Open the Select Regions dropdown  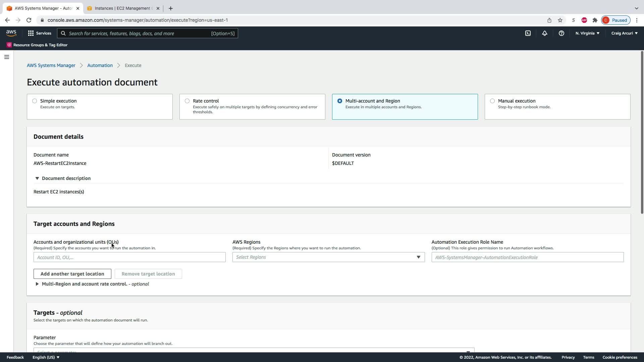328,257
